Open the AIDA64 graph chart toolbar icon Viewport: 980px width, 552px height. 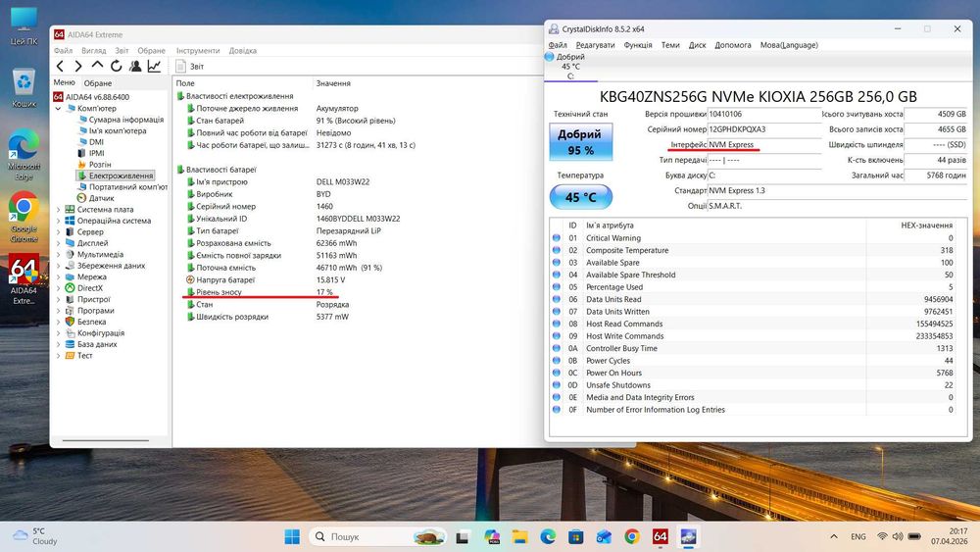point(155,66)
